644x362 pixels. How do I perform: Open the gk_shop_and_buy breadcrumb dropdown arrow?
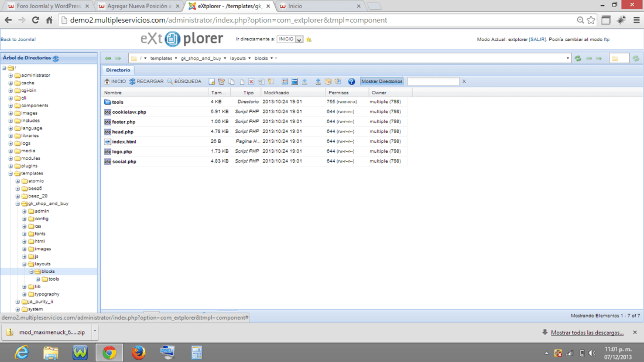[225, 59]
